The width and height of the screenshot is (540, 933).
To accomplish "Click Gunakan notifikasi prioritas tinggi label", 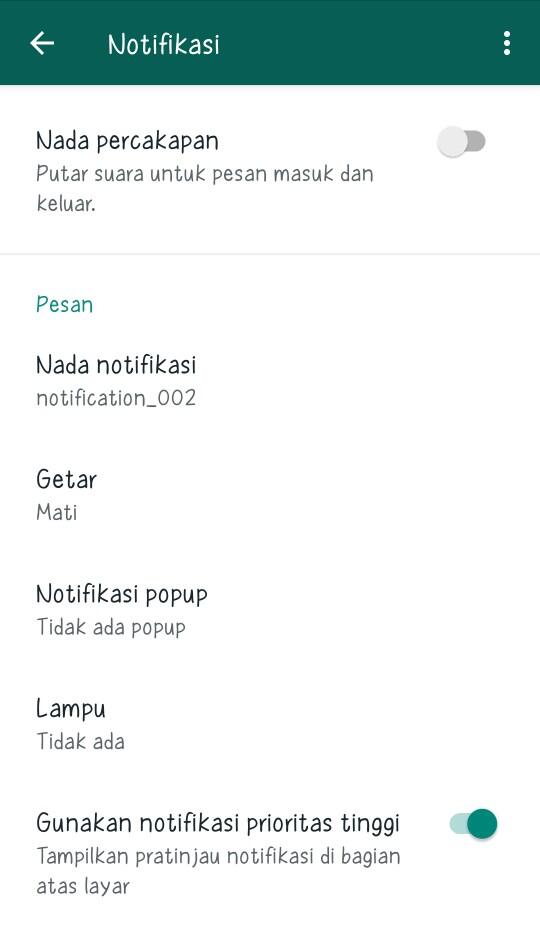I will click(218, 823).
